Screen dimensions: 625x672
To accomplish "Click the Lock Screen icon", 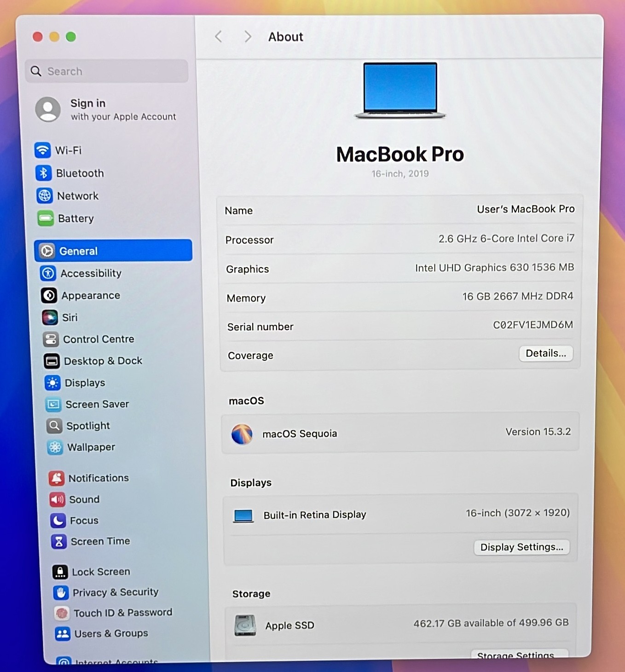I will [60, 572].
